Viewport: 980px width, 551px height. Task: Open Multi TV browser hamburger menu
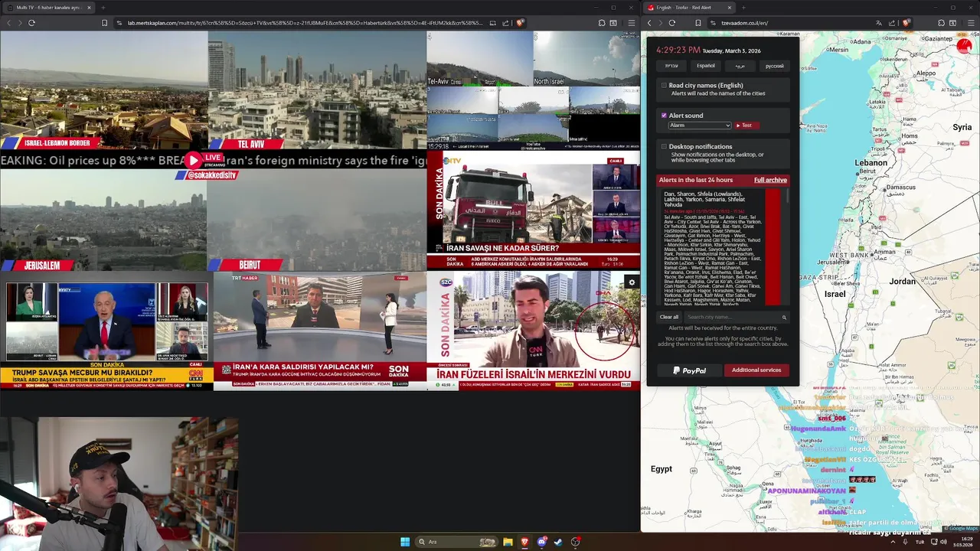click(631, 23)
